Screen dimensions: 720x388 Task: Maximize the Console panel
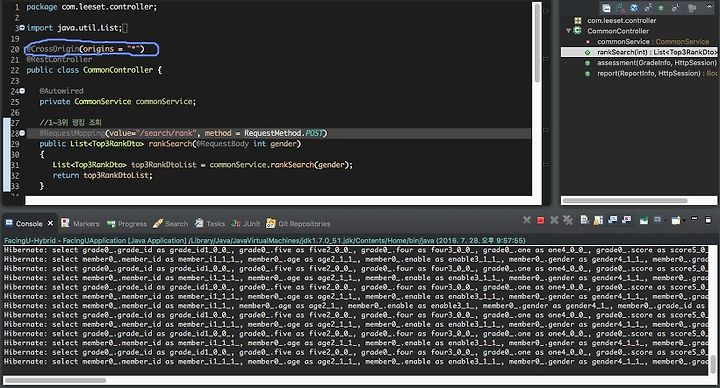tap(708, 220)
